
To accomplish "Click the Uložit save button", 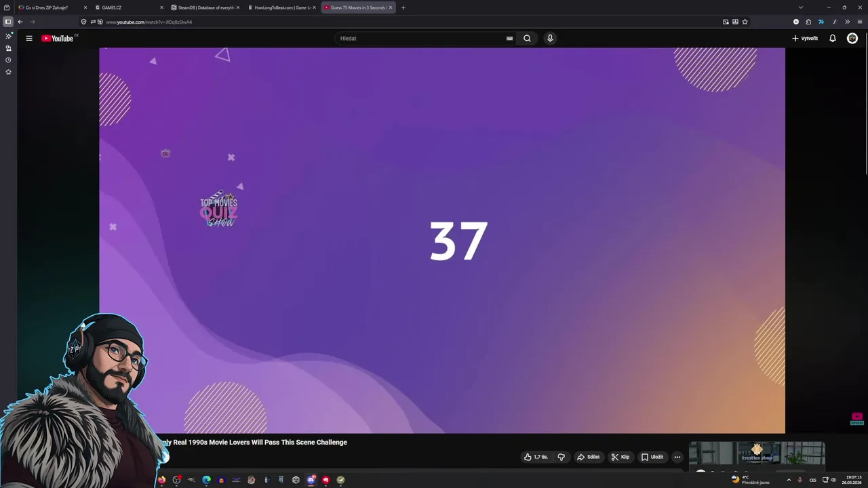I will click(652, 457).
